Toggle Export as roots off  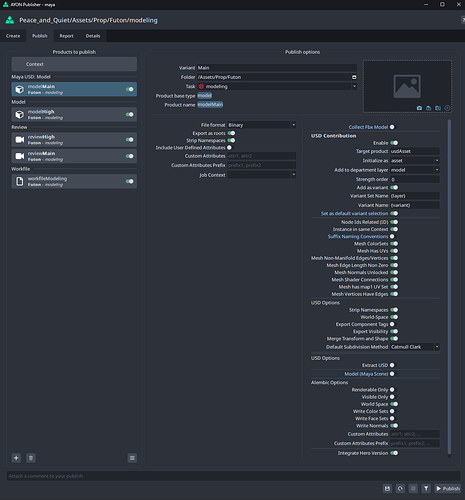[x=231, y=133]
